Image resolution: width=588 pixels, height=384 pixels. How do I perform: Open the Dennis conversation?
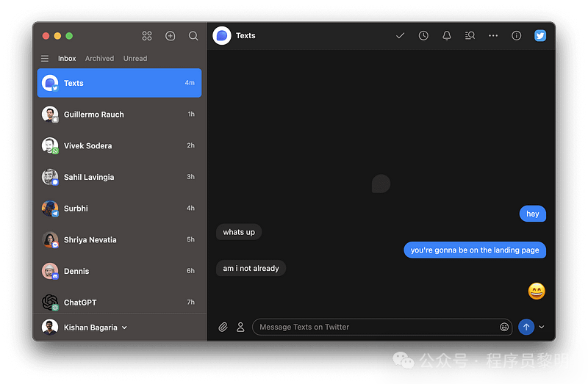coord(119,271)
